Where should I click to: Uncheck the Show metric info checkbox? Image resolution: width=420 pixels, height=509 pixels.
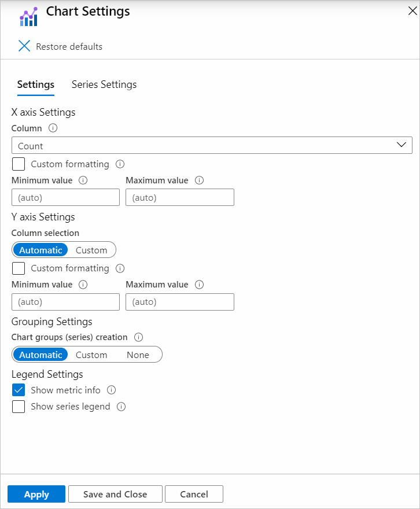19,390
